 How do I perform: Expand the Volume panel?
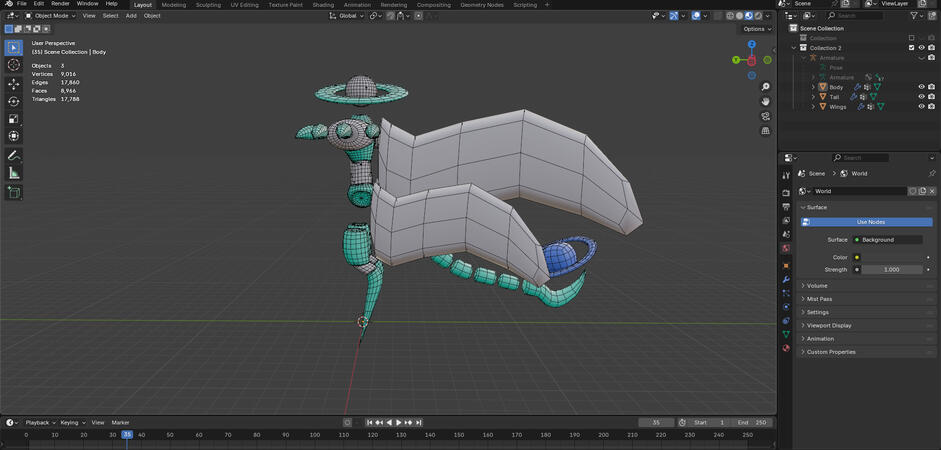pos(818,286)
